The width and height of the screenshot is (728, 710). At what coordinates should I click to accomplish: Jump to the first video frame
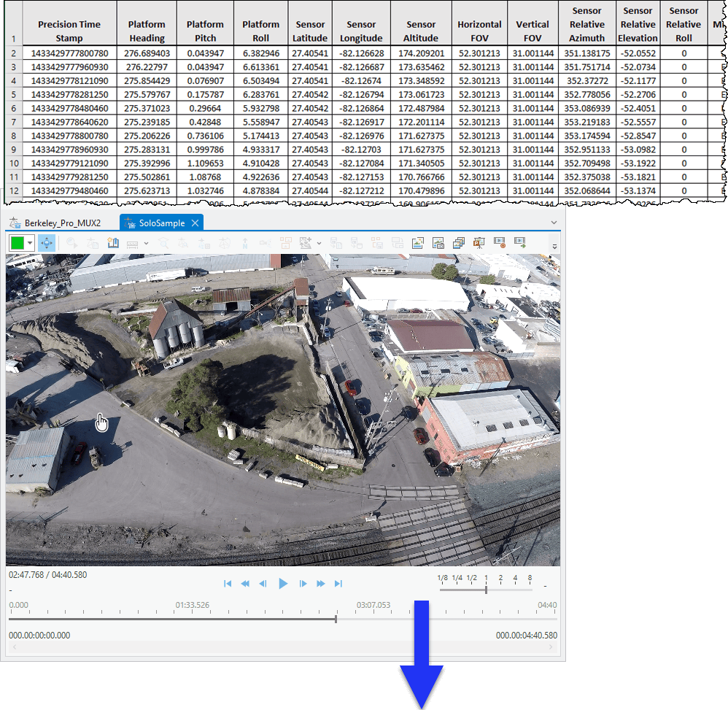click(x=228, y=583)
